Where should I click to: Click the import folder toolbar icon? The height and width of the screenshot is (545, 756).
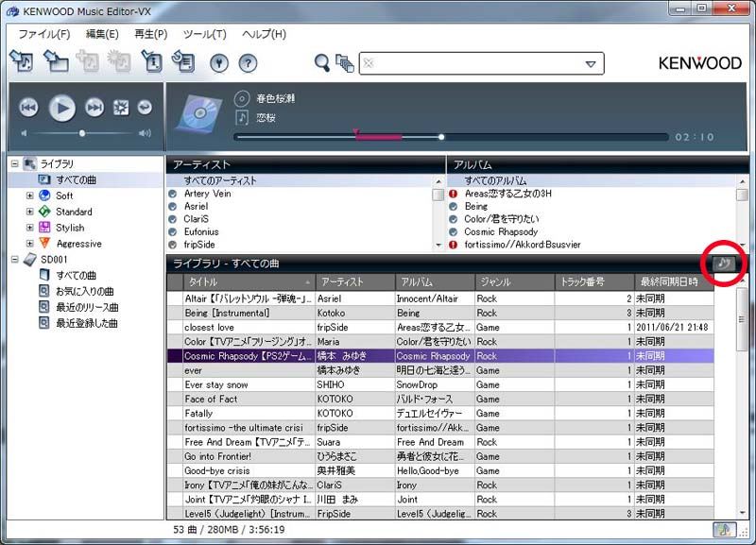(x=56, y=61)
